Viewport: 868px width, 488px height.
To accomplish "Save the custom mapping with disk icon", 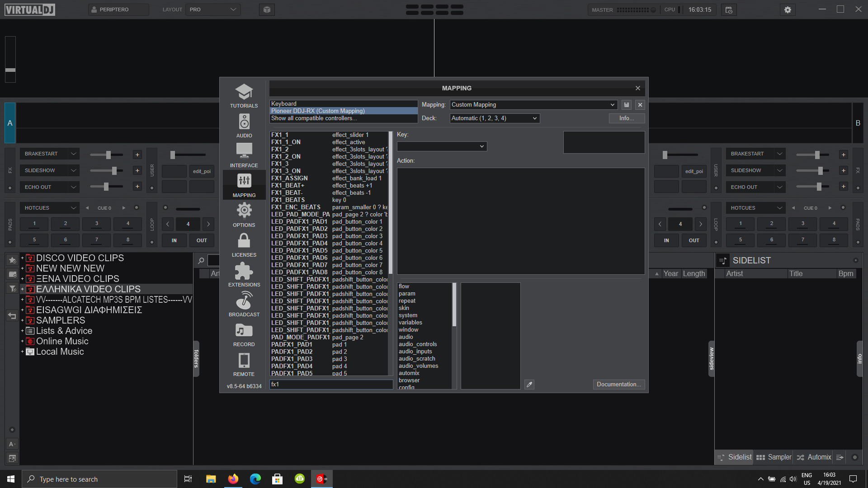I will pyautogui.click(x=627, y=105).
